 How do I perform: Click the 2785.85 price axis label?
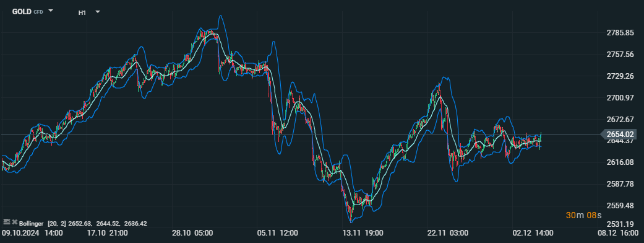pos(620,33)
